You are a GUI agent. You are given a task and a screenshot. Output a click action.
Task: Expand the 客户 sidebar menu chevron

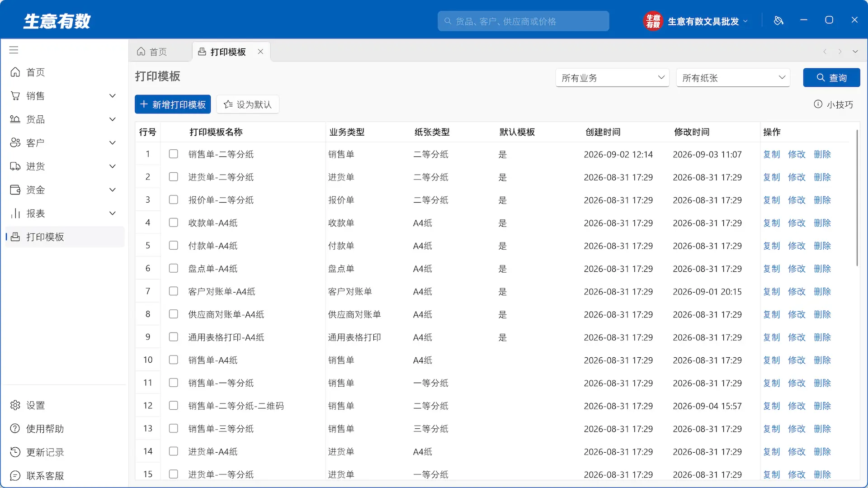(x=113, y=143)
